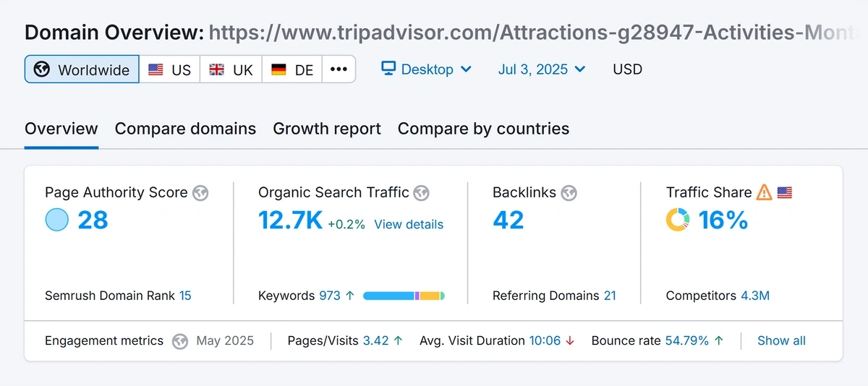Screen dimensions: 868x386
Task: Click the Worldwide globe icon in button
Action: pos(43,70)
